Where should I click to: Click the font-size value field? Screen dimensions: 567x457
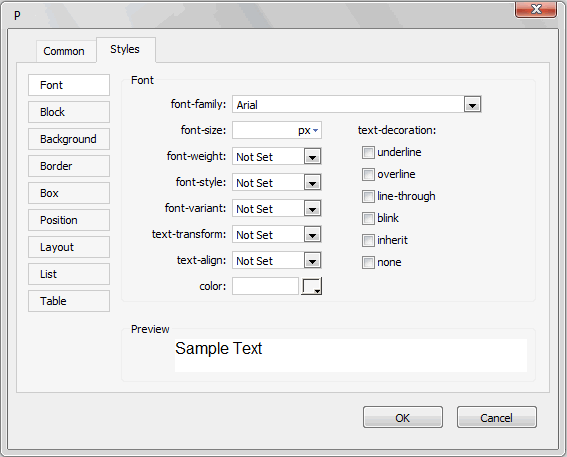[x=265, y=130]
